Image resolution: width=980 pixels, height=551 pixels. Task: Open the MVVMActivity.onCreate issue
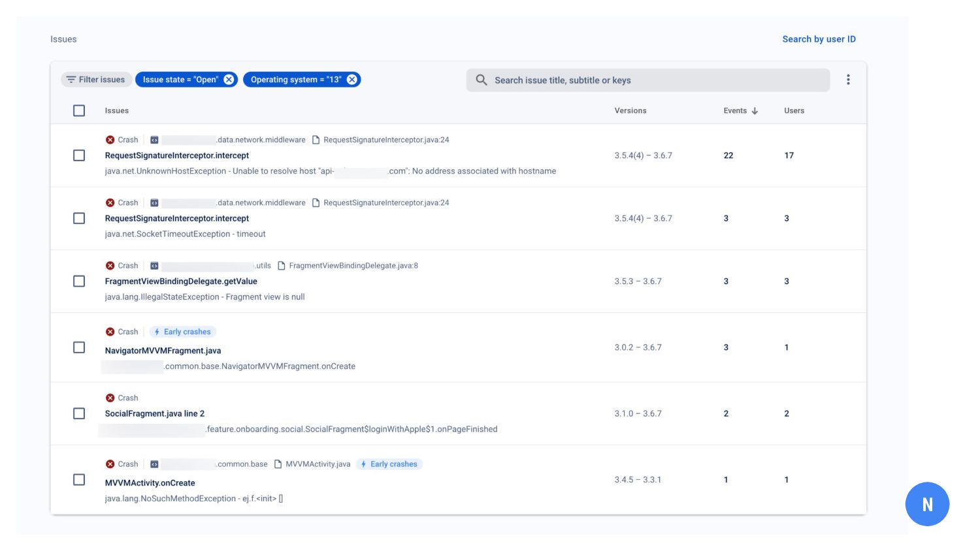point(150,483)
